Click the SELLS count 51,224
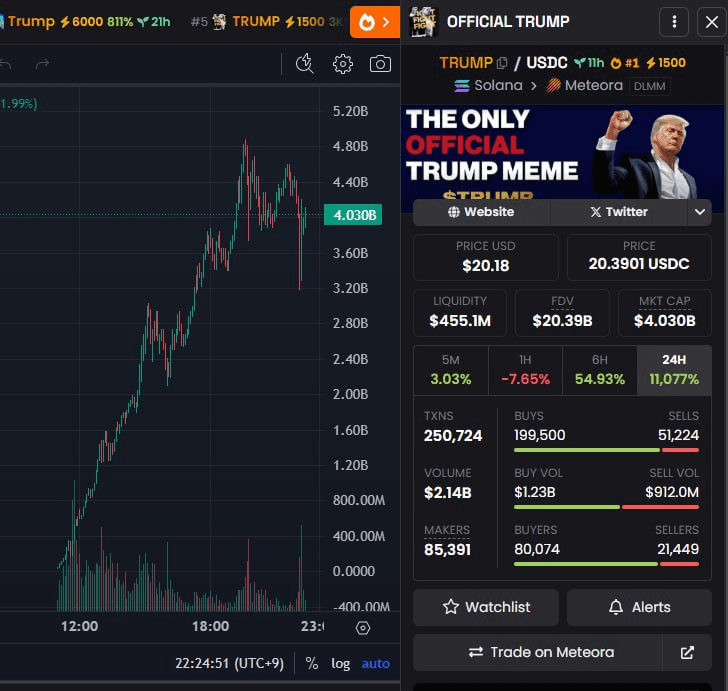The height and width of the screenshot is (691, 728). (x=678, y=435)
